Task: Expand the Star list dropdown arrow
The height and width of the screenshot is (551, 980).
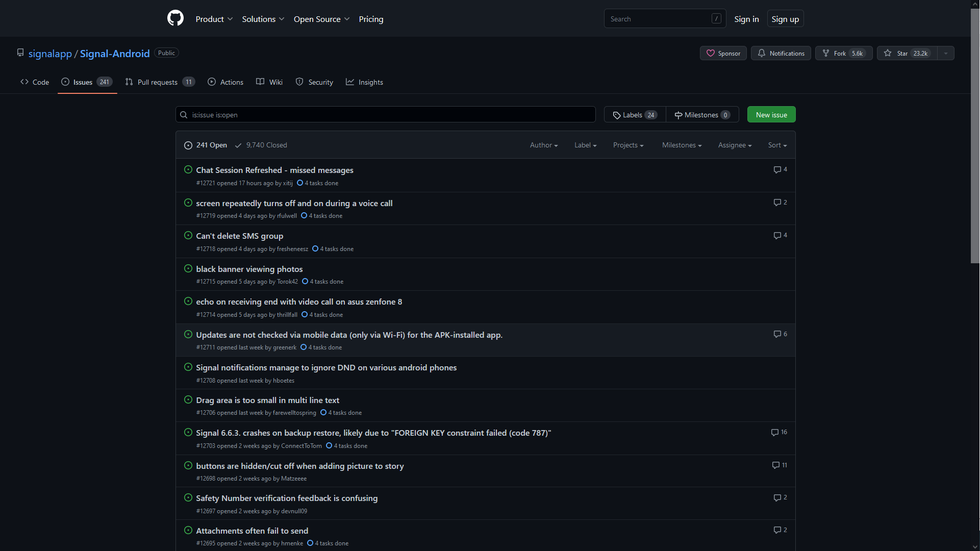Action: point(946,53)
